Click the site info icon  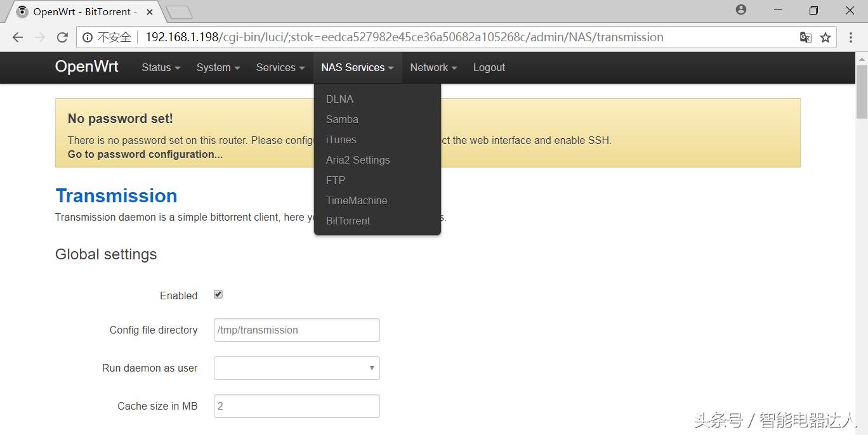(x=88, y=37)
